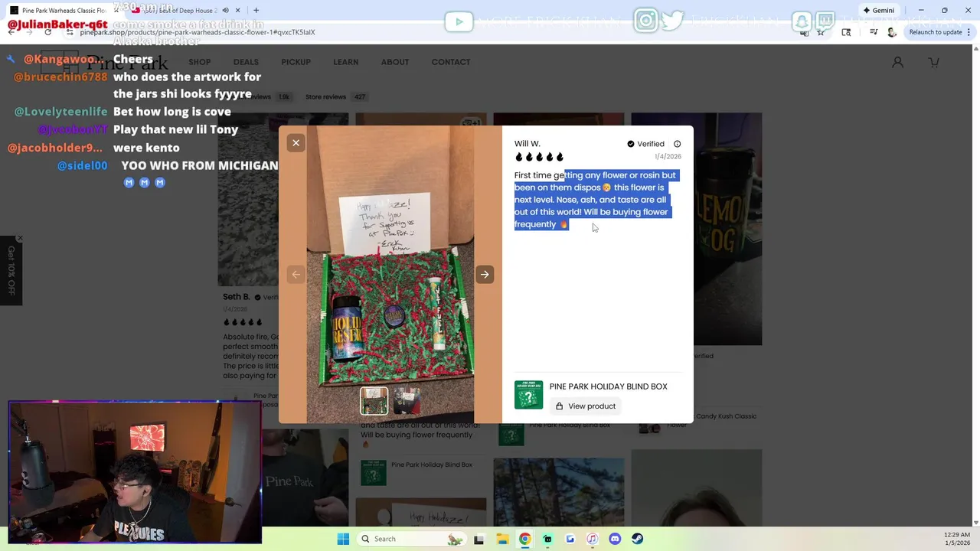The width and height of the screenshot is (980, 551).
Task: Open Task View on the taskbar
Action: tap(479, 539)
